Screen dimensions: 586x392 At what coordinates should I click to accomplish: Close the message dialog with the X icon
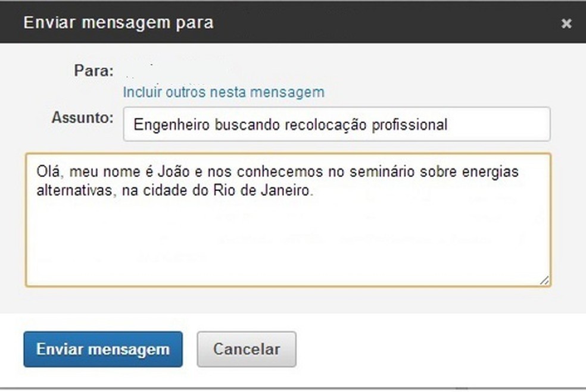[x=566, y=23]
